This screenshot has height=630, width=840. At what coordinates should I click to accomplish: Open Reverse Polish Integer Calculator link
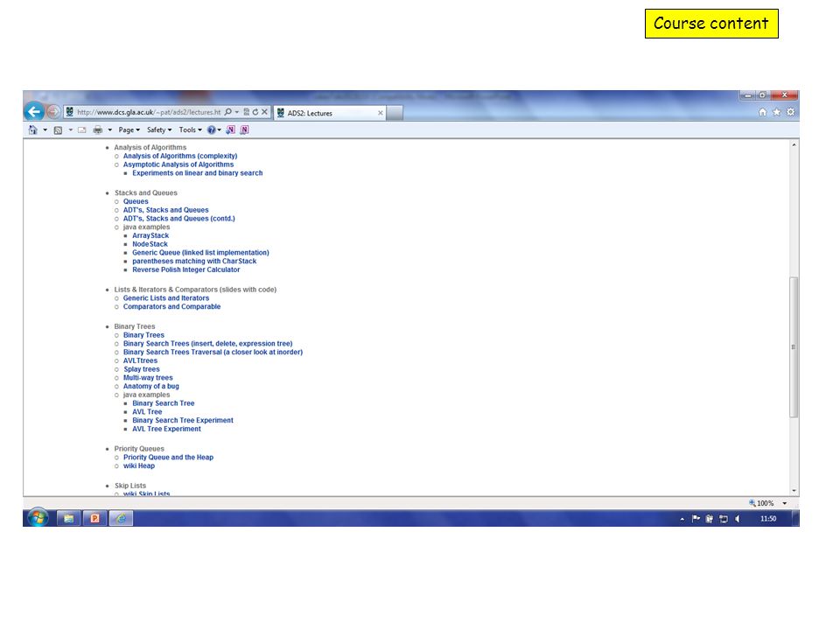(185, 269)
